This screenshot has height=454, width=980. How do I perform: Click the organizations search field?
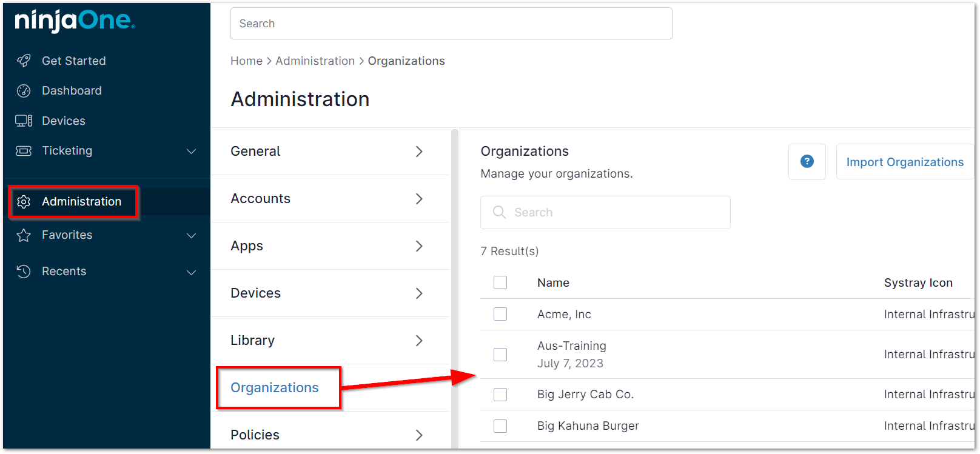[605, 212]
